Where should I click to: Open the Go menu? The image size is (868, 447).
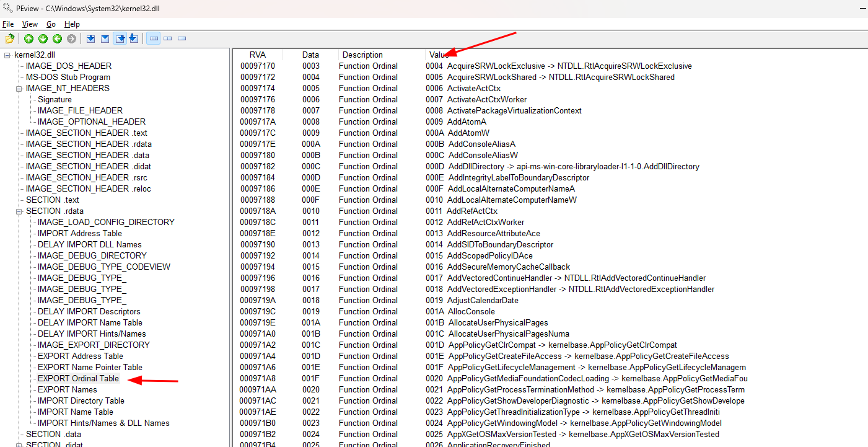click(x=51, y=24)
